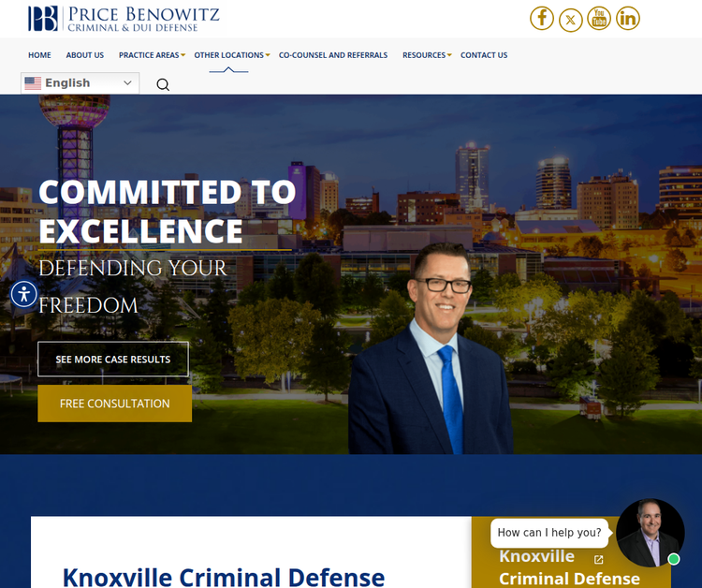Click the external link icon near Knoxville
The width and height of the screenshot is (702, 588).
(x=599, y=559)
